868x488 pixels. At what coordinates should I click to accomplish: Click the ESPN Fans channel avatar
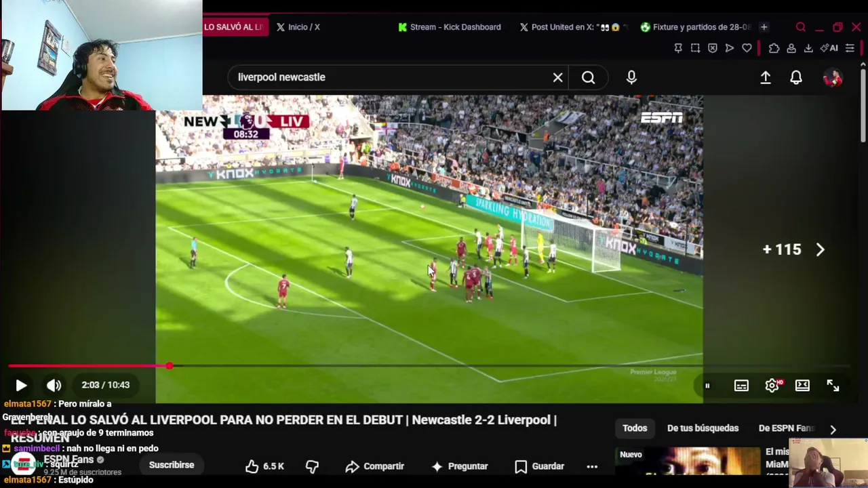pos(23,465)
